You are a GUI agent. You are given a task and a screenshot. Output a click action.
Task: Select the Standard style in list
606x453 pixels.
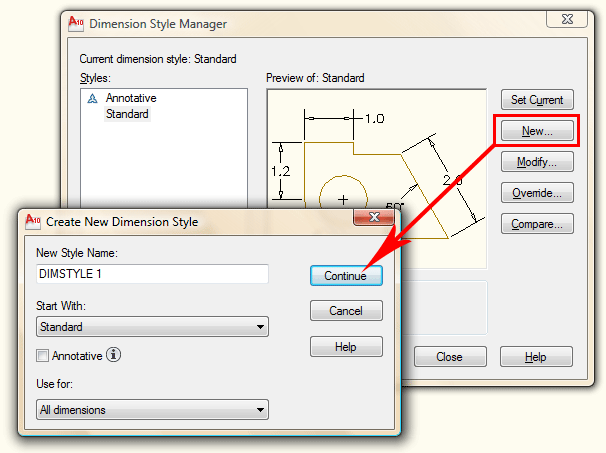pos(127,114)
